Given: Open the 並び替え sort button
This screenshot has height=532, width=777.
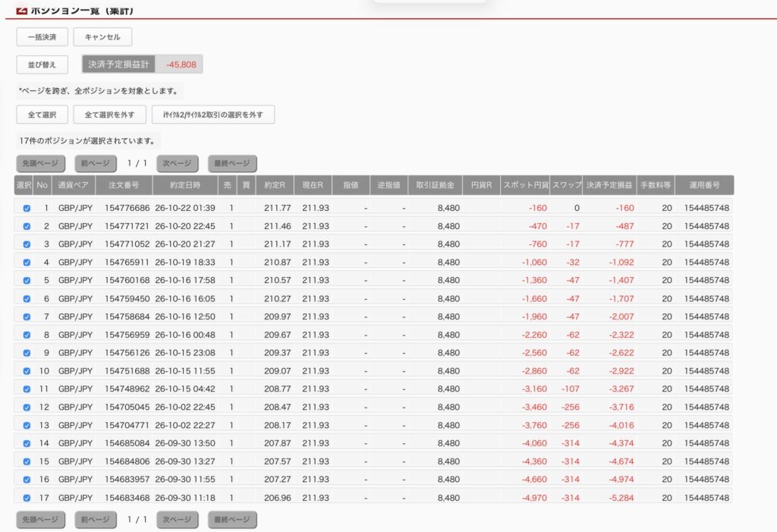Looking at the screenshot, I should [x=42, y=65].
